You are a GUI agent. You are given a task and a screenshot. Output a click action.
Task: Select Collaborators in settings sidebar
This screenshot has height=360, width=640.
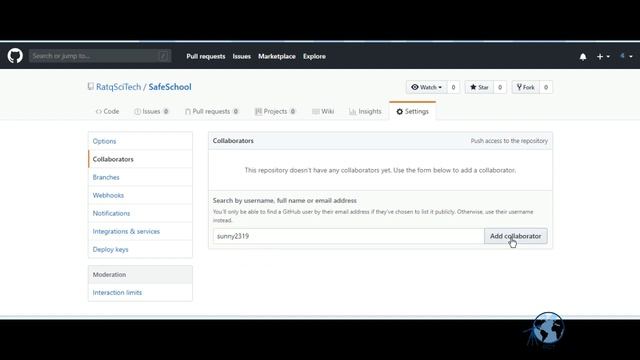pyautogui.click(x=140, y=159)
